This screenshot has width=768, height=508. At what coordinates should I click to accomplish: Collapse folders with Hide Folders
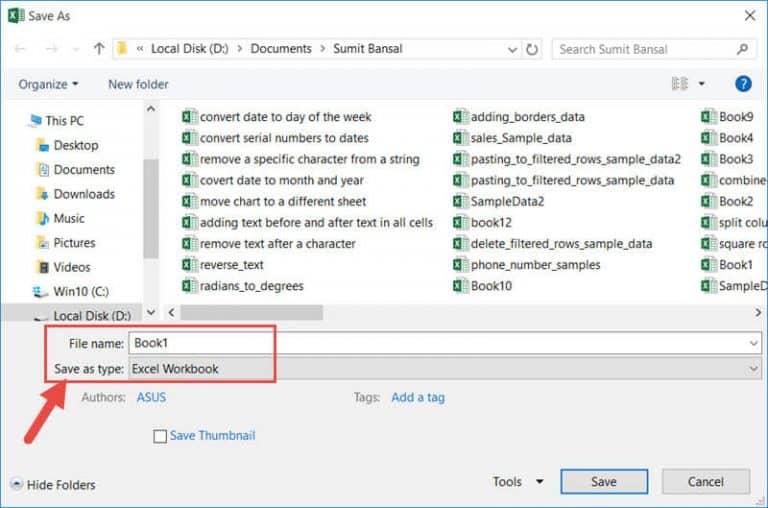pos(53,484)
